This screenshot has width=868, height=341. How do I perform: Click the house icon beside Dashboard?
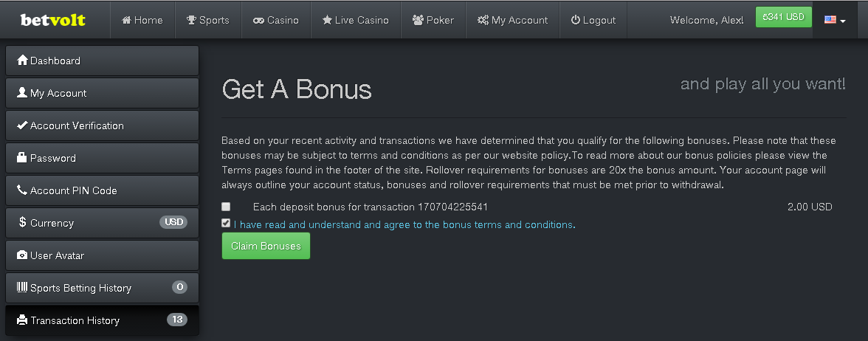(x=22, y=61)
